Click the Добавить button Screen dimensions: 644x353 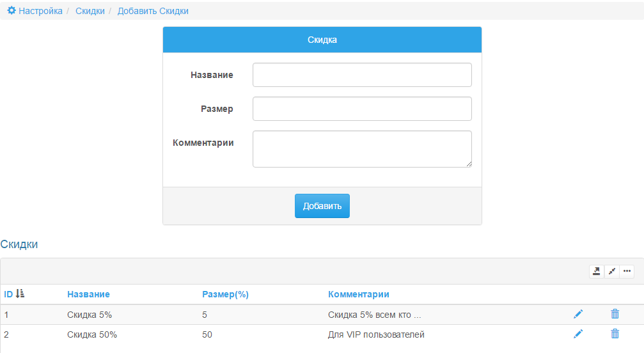tap(322, 206)
